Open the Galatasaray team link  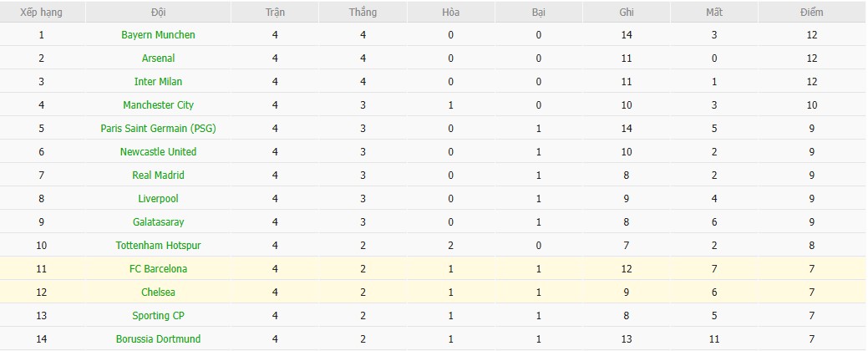pyautogui.click(x=158, y=222)
